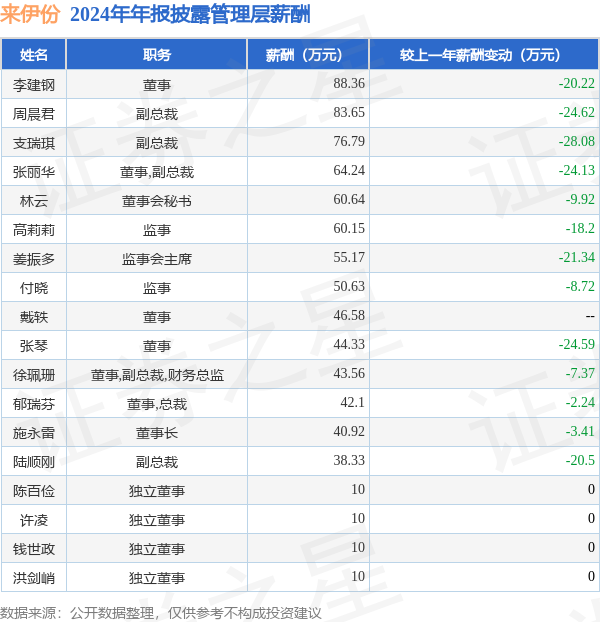
Task: Click the 薪酬（万元） column header
Action: point(308,55)
